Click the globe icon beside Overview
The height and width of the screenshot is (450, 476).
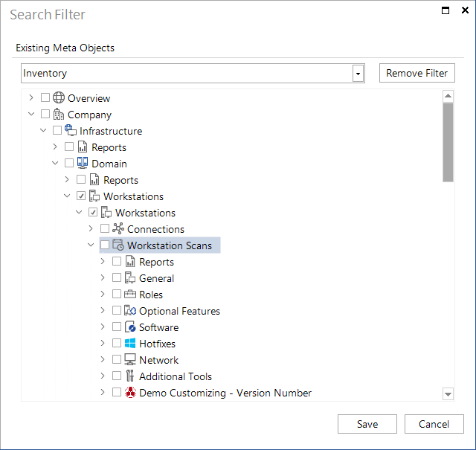[59, 97]
